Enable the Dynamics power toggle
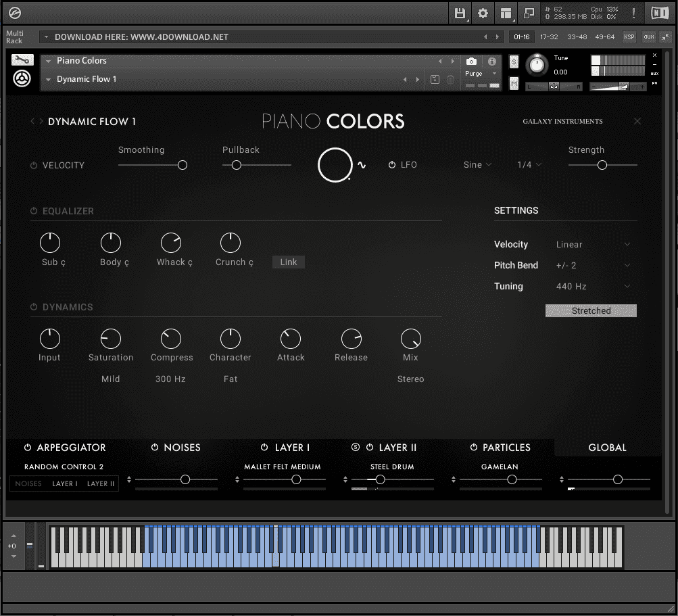Screen dimensions: 678x616 pyautogui.click(x=34, y=307)
